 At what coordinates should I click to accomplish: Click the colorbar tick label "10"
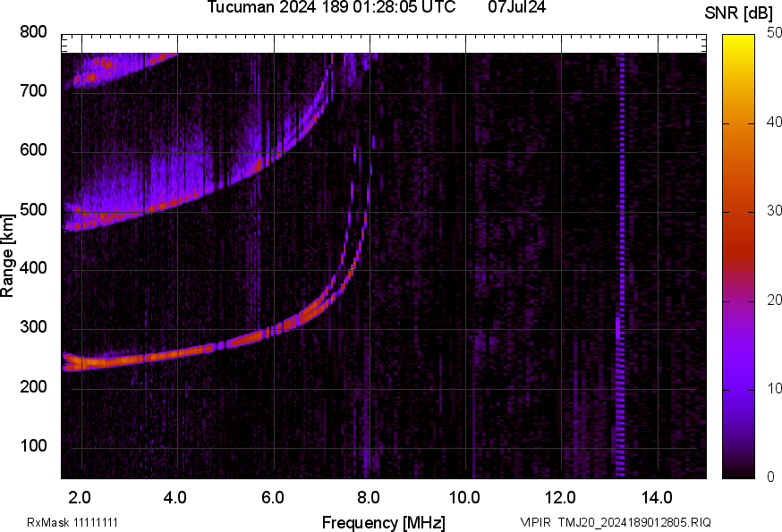(x=775, y=388)
